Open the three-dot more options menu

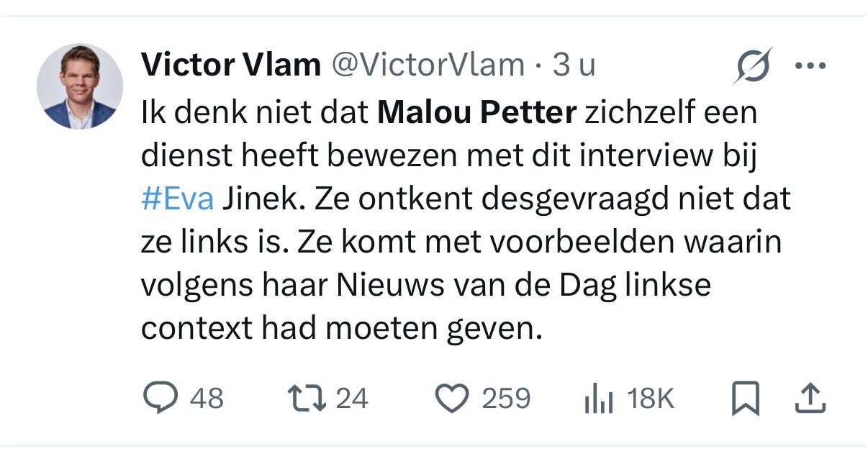click(x=810, y=66)
